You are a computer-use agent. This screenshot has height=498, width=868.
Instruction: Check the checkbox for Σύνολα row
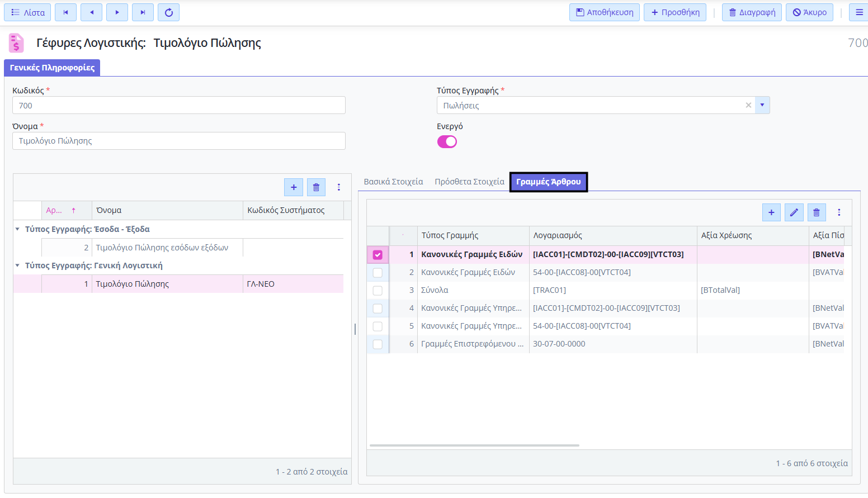pos(378,291)
